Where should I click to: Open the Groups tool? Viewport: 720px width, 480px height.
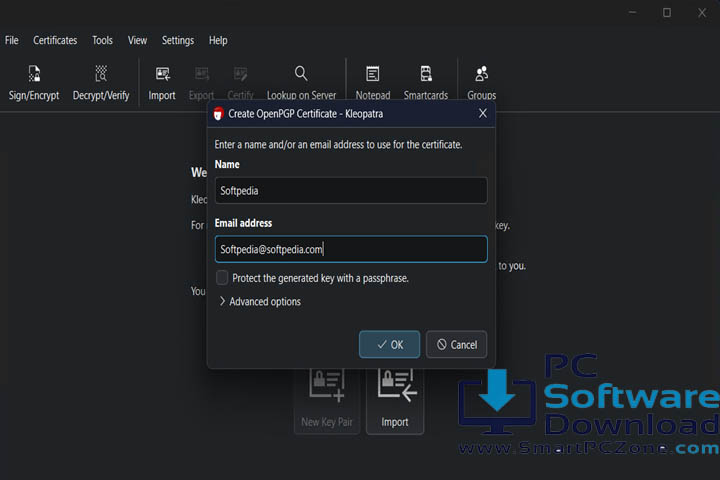coord(481,83)
